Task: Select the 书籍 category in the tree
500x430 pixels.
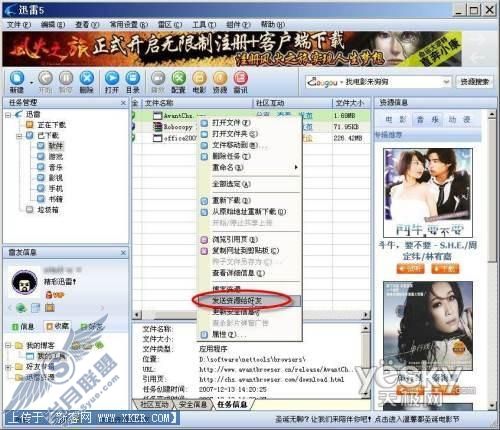Action: (x=56, y=199)
